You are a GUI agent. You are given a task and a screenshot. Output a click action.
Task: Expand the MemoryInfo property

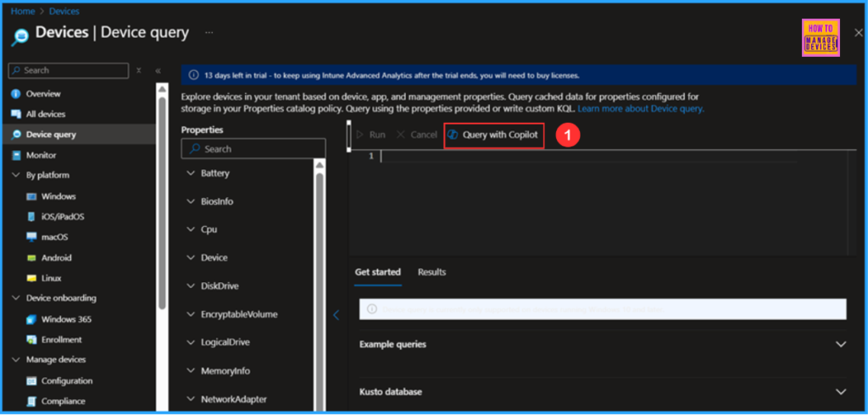(191, 371)
